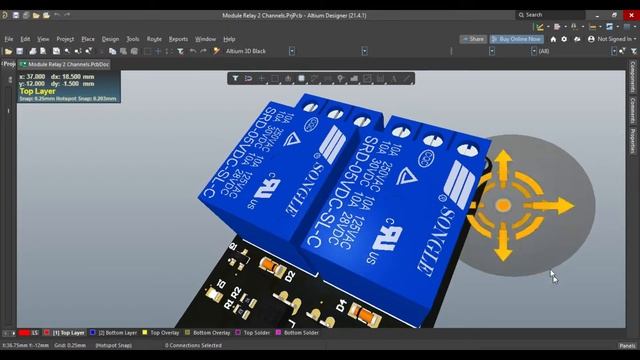Click the undo arrow in main toolbar
Image resolution: width=640 pixels, height=360 pixels.
click(193, 51)
